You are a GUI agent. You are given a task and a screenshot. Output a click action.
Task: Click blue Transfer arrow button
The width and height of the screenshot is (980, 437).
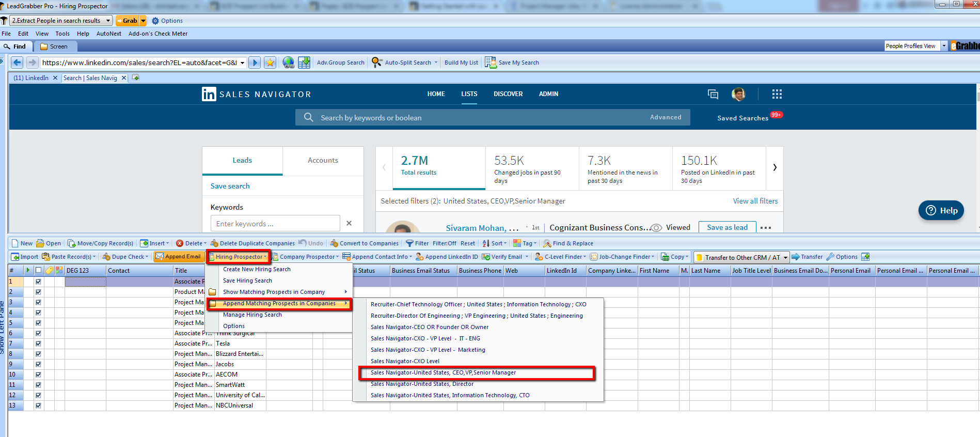[807, 257]
